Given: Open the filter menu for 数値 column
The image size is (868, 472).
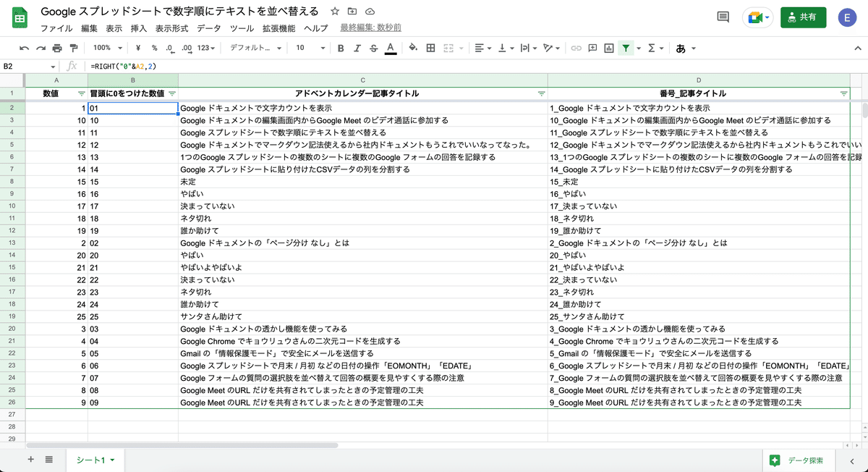Looking at the screenshot, I should point(81,94).
